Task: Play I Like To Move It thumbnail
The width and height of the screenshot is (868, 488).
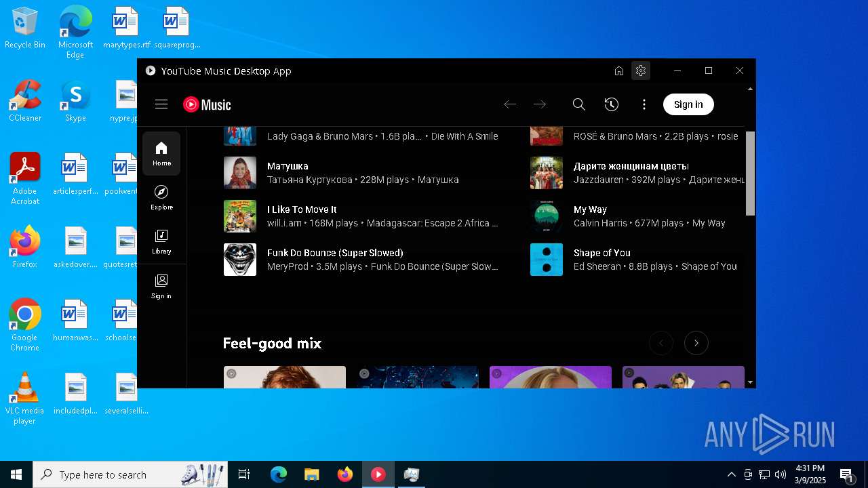Action: click(240, 216)
